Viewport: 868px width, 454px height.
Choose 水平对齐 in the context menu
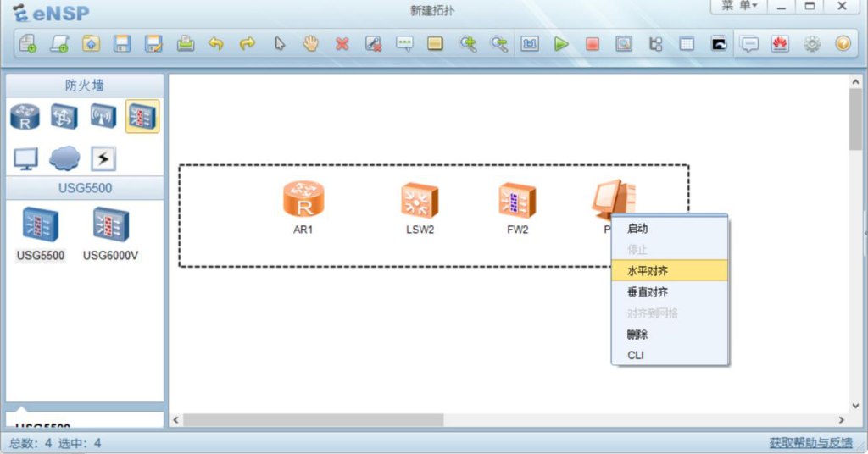point(670,271)
